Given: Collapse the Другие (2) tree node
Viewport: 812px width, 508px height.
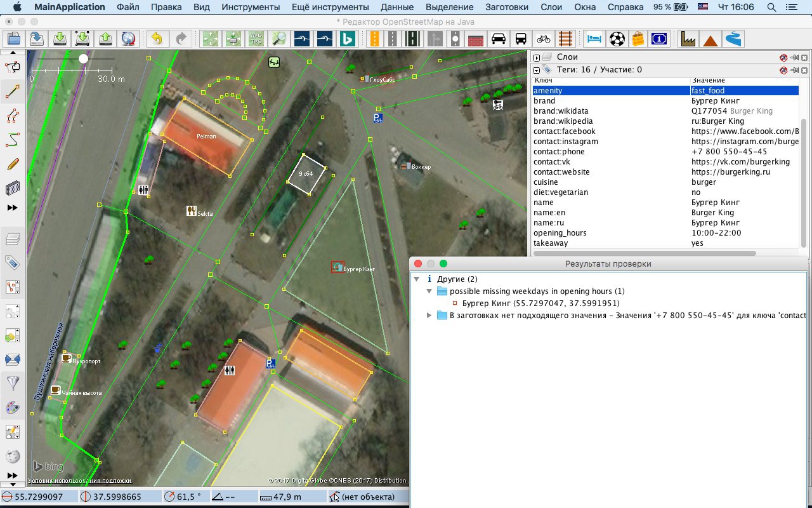Looking at the screenshot, I should click(417, 279).
